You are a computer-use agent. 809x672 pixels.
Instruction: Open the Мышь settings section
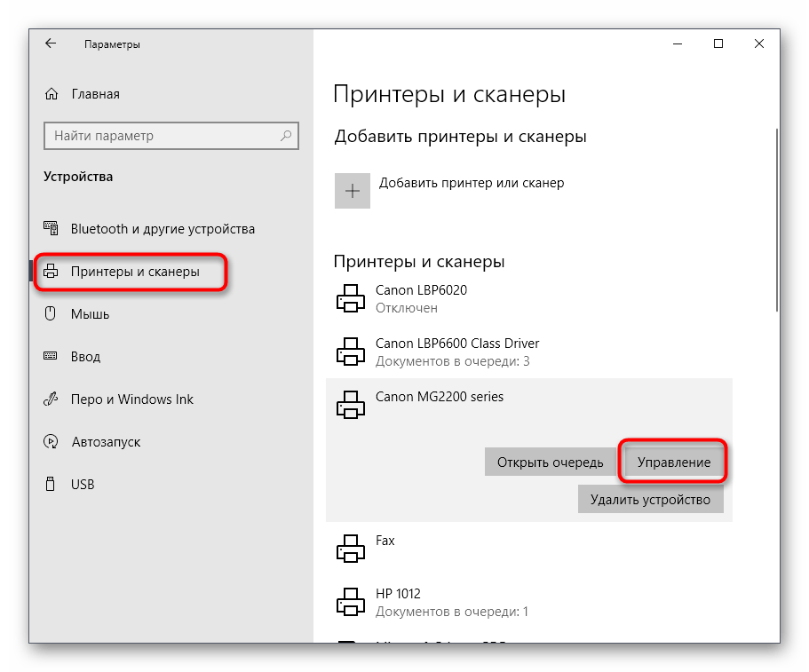point(90,314)
